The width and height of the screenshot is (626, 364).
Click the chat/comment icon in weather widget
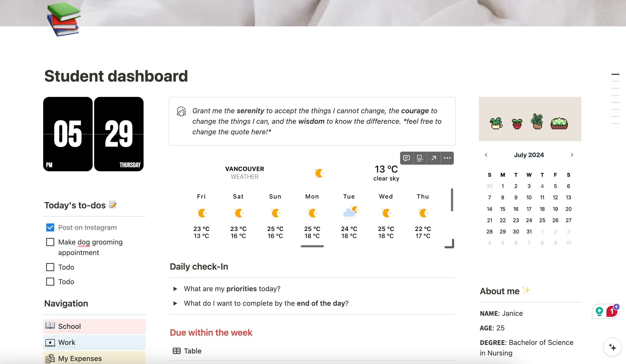coord(406,158)
